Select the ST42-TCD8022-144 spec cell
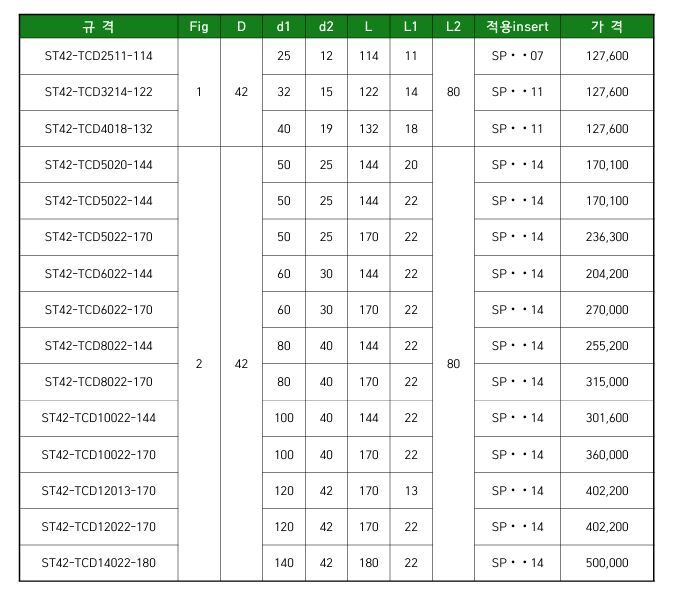Viewport: 674px width, 601px height. (x=98, y=346)
